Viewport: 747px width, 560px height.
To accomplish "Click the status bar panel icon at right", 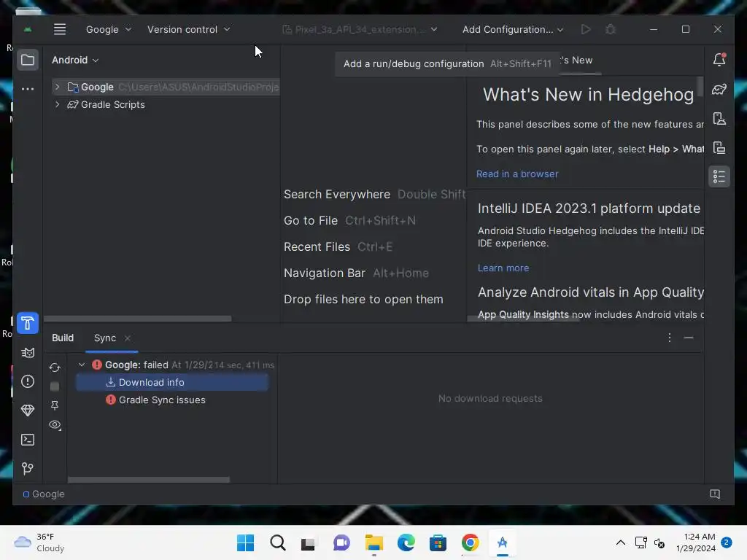I will tap(715, 494).
